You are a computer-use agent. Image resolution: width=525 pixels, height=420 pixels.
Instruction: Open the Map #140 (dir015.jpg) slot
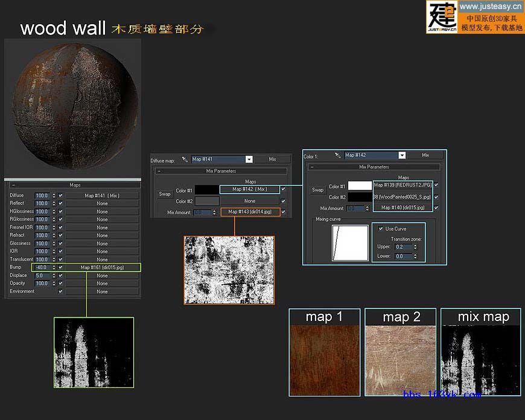coord(402,208)
